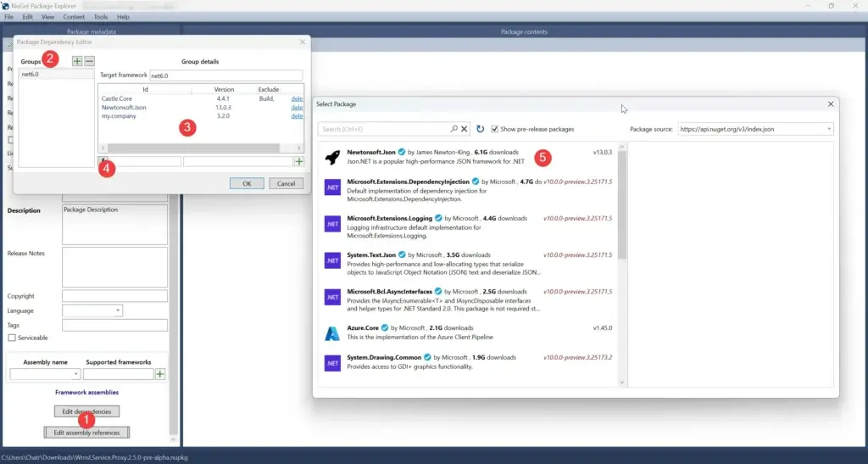Viewport: 868px width, 464px height.
Task: Click the Id column header
Action: 145,89
